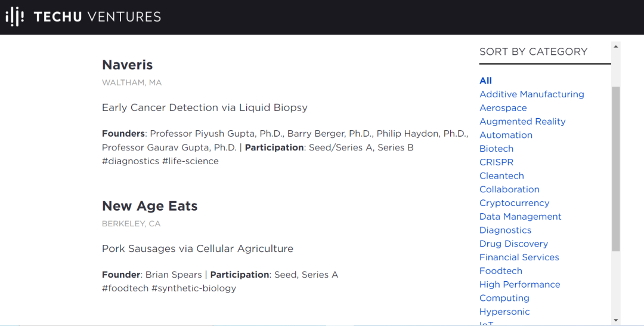Choose the Data Management category

tap(521, 217)
